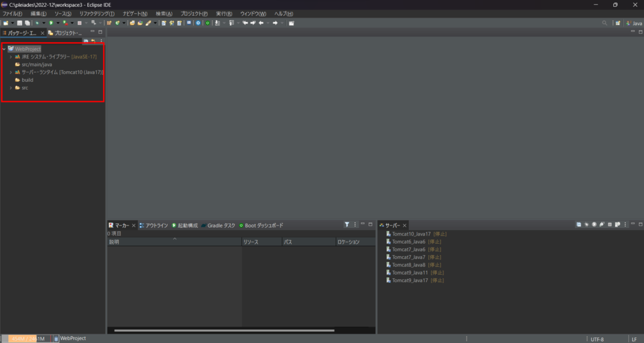The width and height of the screenshot is (644, 343).
Task: Click the green Run button in toolbar
Action: [x=51, y=23]
